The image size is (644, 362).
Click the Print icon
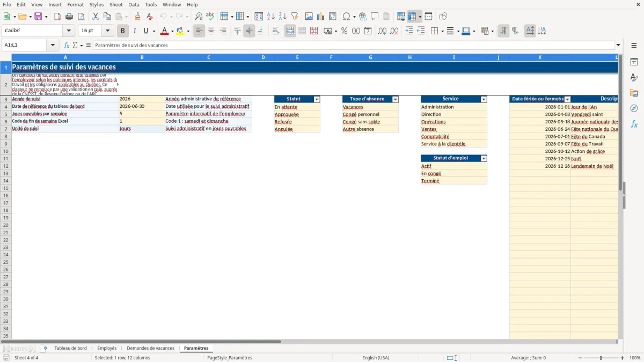tap(69, 17)
